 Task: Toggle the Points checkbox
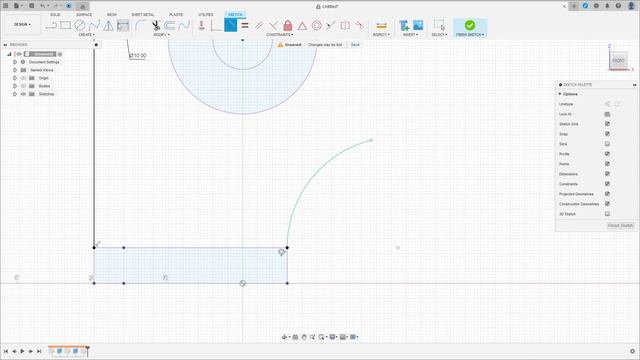607,164
